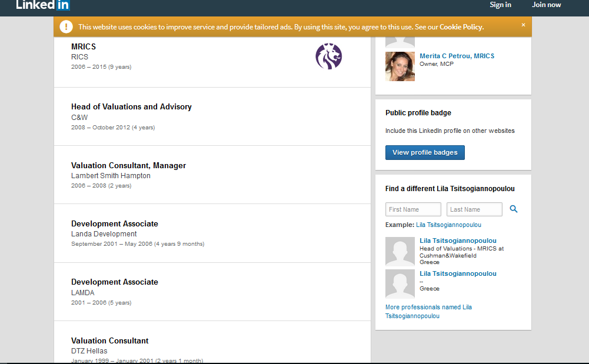Click the LAMDA company name
Viewport: 589px width, 364px height.
point(82,293)
